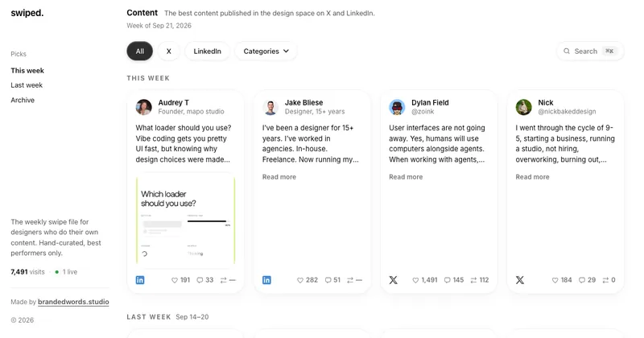Click the @zoink handle

coord(423,111)
